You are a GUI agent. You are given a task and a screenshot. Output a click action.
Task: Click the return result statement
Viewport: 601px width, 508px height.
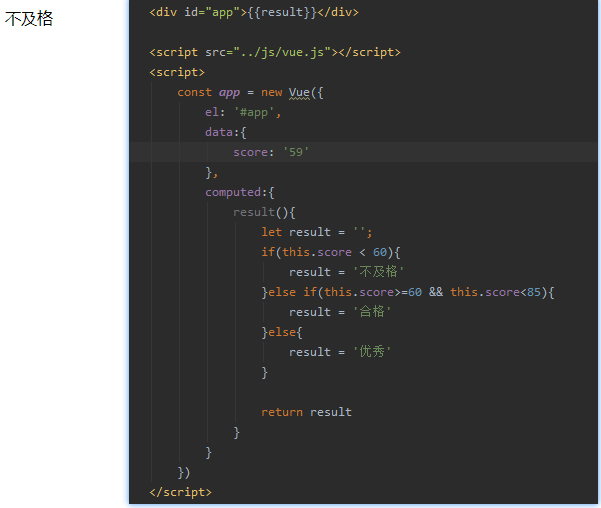306,412
